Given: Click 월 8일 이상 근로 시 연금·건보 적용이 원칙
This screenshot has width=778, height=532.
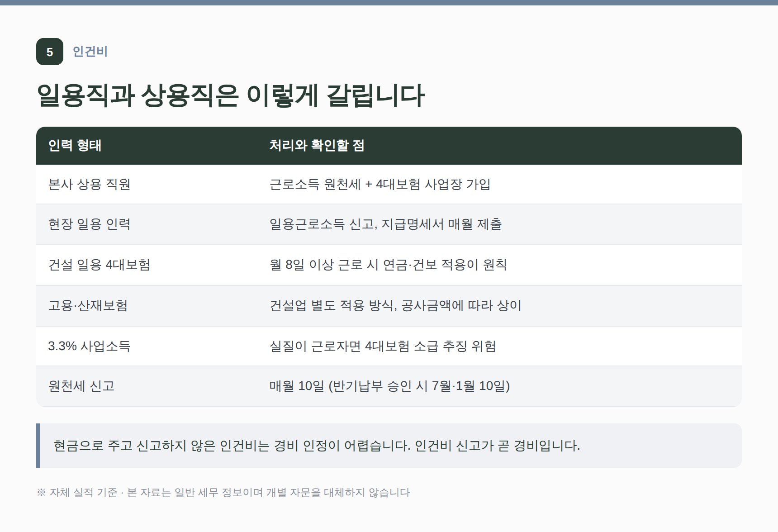Looking at the screenshot, I should [x=388, y=265].
